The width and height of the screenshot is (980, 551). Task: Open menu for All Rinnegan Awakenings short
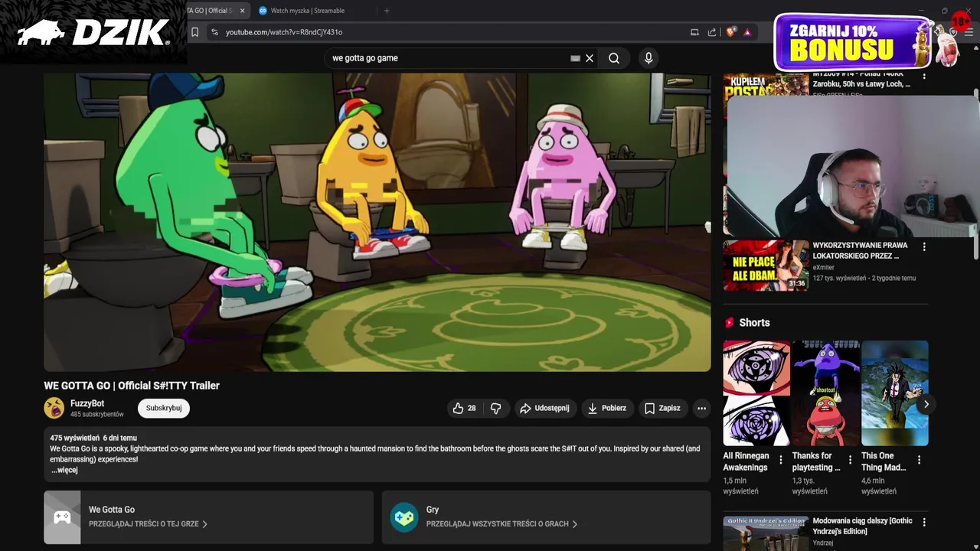(x=781, y=460)
